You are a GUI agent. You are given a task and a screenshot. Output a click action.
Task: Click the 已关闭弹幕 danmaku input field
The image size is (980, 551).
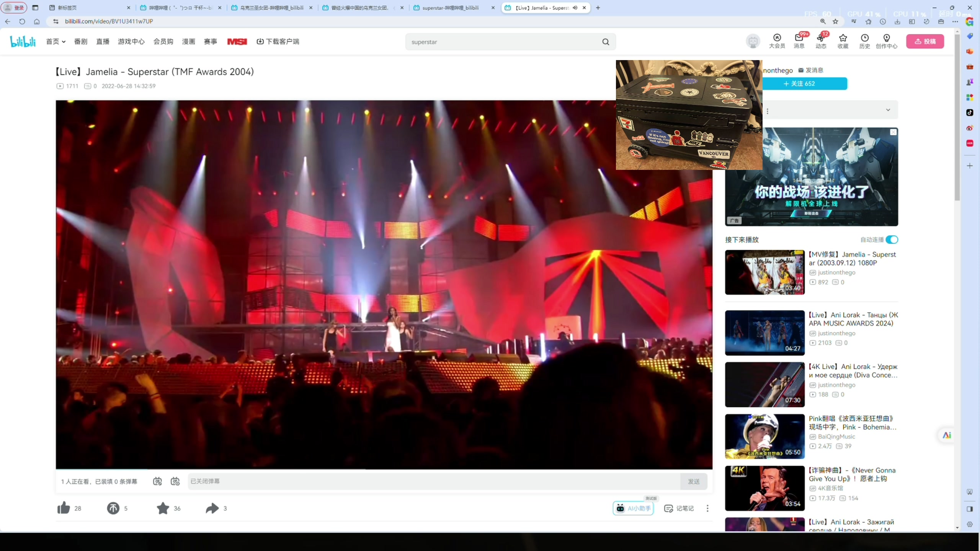(434, 481)
